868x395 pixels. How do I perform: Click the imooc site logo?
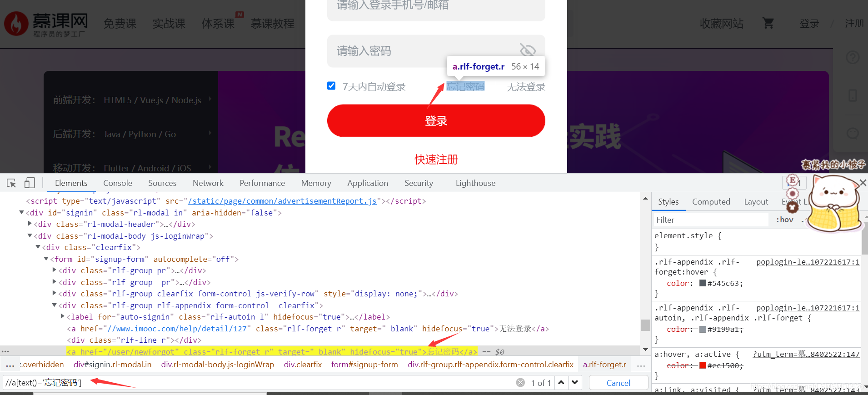pos(46,24)
